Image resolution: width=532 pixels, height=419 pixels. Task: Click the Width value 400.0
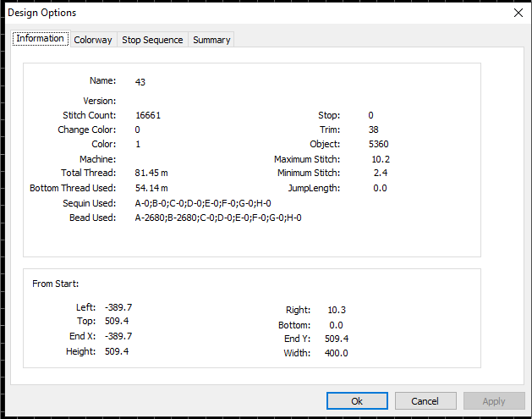point(337,353)
